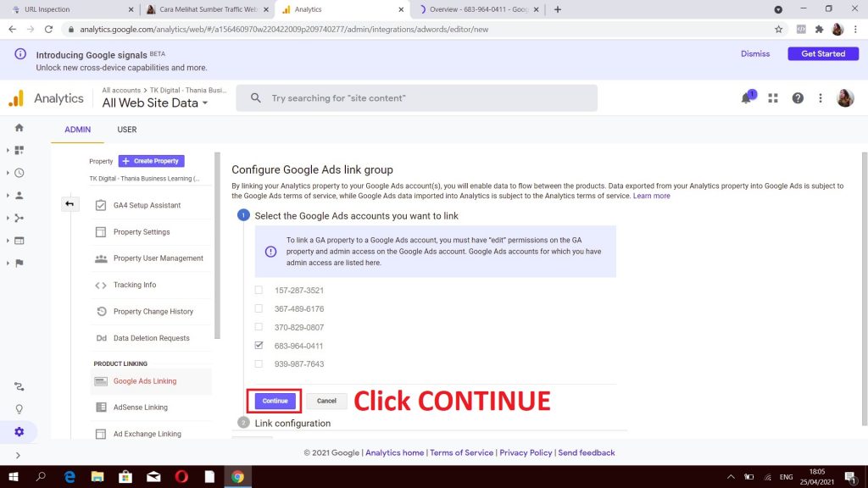
Task: Expand the Realtime section arrow
Action: [8, 173]
